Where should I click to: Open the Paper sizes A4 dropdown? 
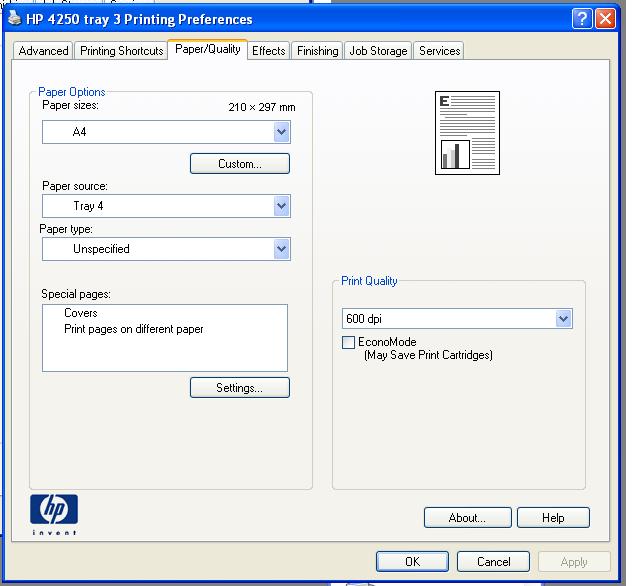point(166,132)
